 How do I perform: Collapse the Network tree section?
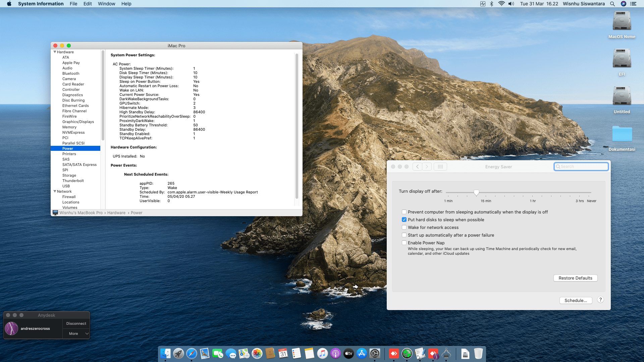pos(55,191)
